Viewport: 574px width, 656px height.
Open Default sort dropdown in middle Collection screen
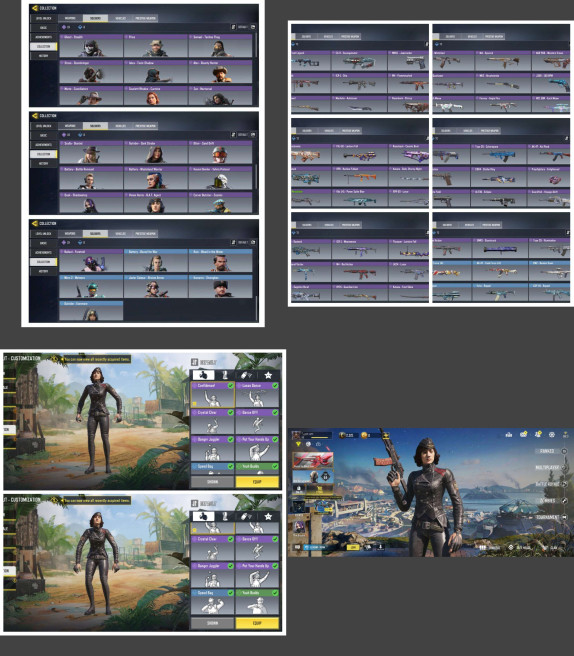243,135
